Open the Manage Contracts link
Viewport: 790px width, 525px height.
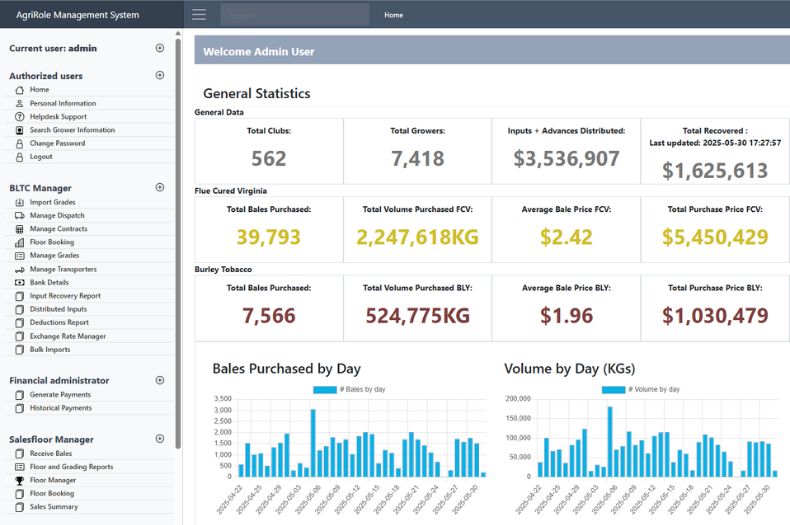58,229
